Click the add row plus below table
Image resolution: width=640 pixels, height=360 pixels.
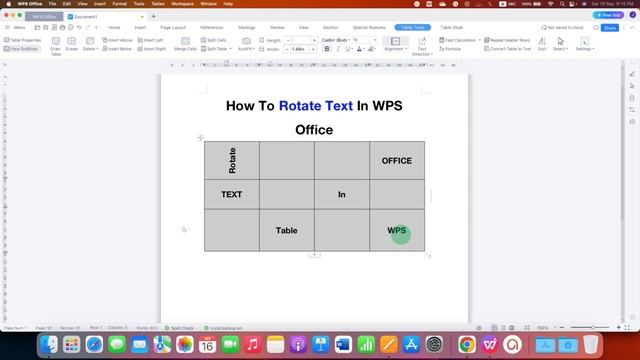coord(314,255)
